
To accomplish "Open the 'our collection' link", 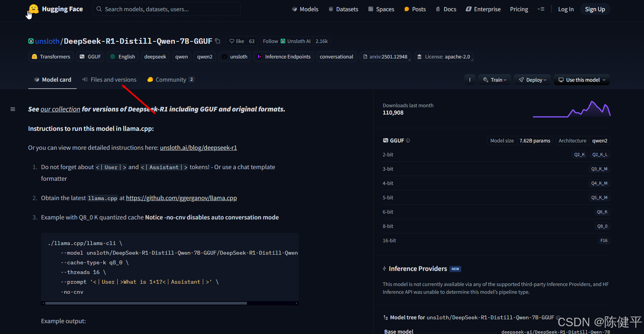I will (x=60, y=109).
